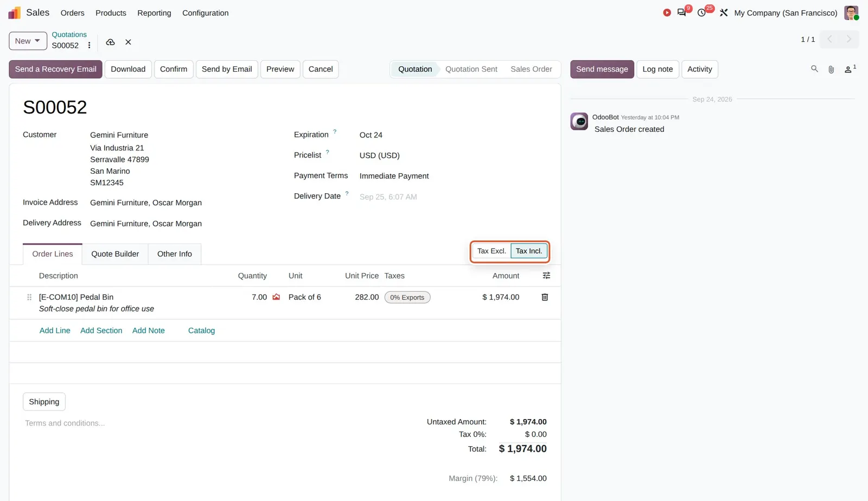Click the Preview button
This screenshot has width=868, height=501.
pyautogui.click(x=280, y=69)
